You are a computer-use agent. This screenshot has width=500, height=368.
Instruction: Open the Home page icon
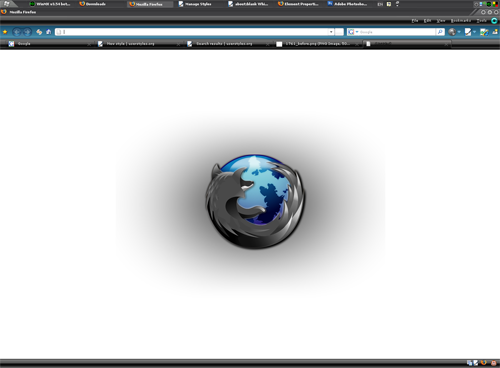(49, 32)
